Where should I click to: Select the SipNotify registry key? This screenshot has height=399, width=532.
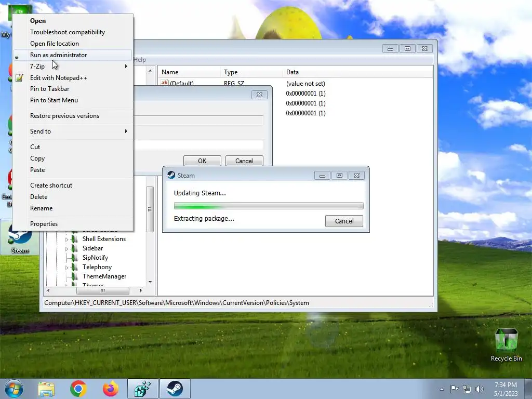(x=96, y=258)
